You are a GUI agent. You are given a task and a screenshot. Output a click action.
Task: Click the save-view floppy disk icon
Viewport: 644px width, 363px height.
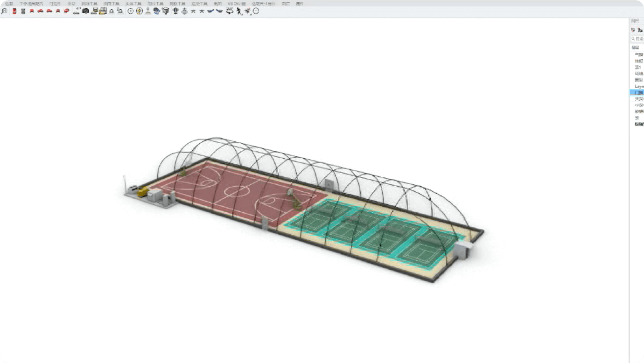point(94,11)
